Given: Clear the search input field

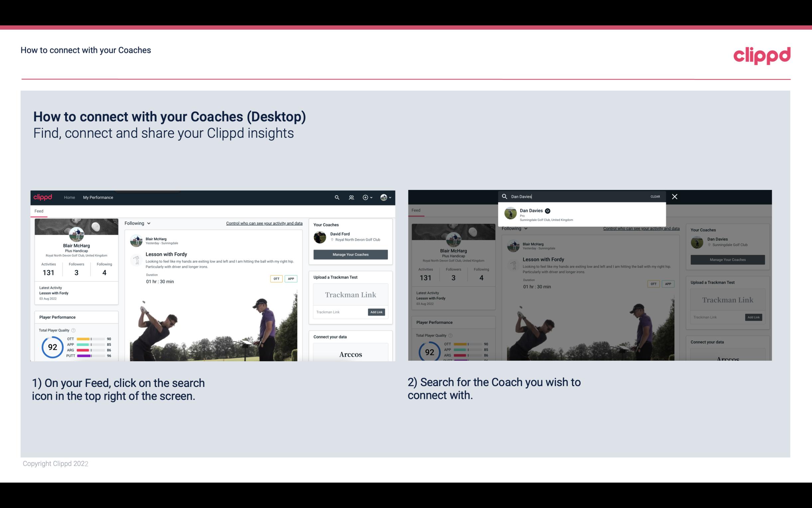Looking at the screenshot, I should click(x=655, y=196).
